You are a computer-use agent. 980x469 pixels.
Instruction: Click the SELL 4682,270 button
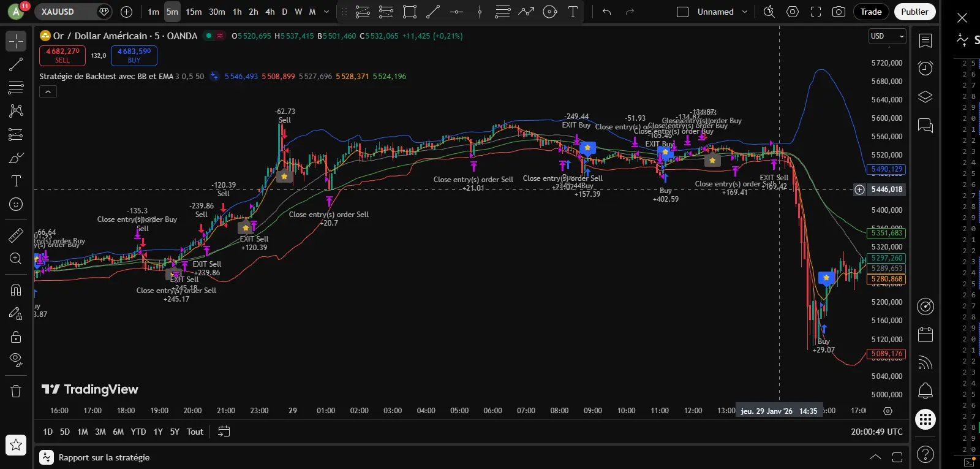click(x=62, y=55)
